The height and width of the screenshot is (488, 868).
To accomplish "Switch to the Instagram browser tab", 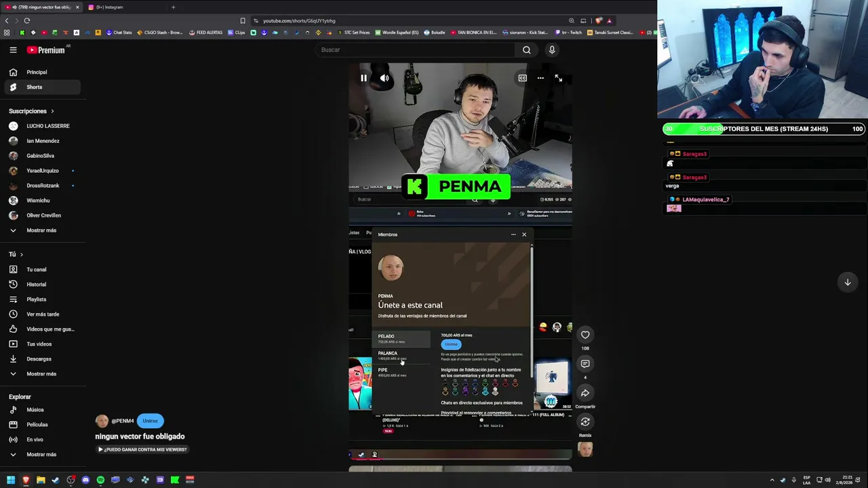I will (x=125, y=7).
